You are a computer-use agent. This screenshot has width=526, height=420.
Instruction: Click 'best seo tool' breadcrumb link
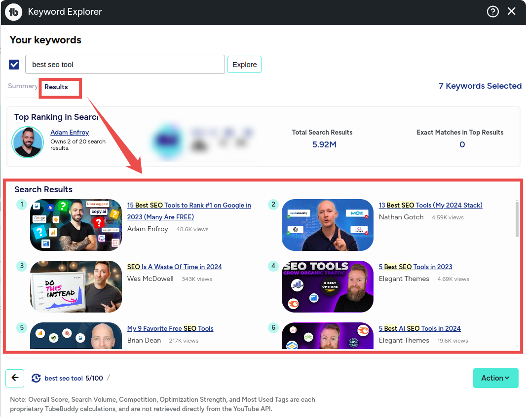[63, 378]
